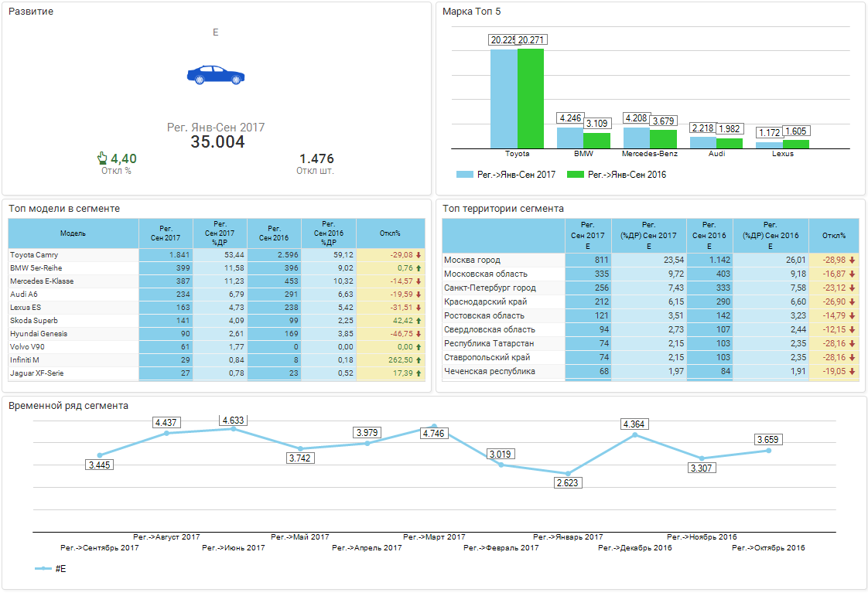Viewport: 868px width, 613px height.
Task: Select the Mercedes-Benz 2016 green bar
Action: click(663, 139)
